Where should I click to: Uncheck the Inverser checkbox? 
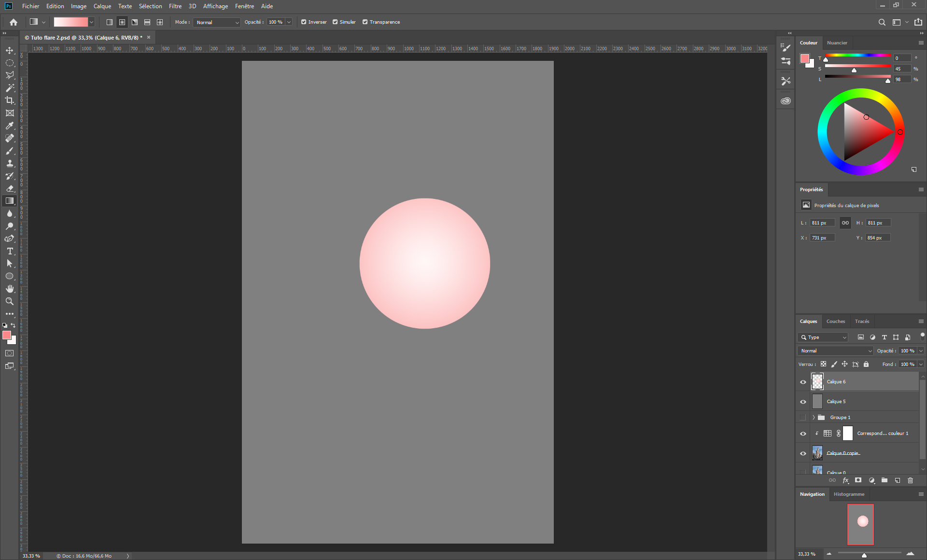click(x=304, y=22)
